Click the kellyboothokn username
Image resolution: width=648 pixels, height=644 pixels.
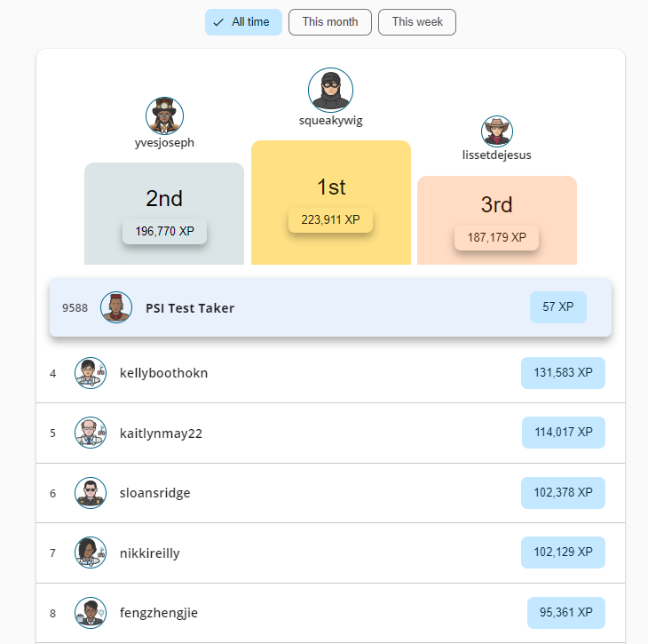(x=163, y=373)
